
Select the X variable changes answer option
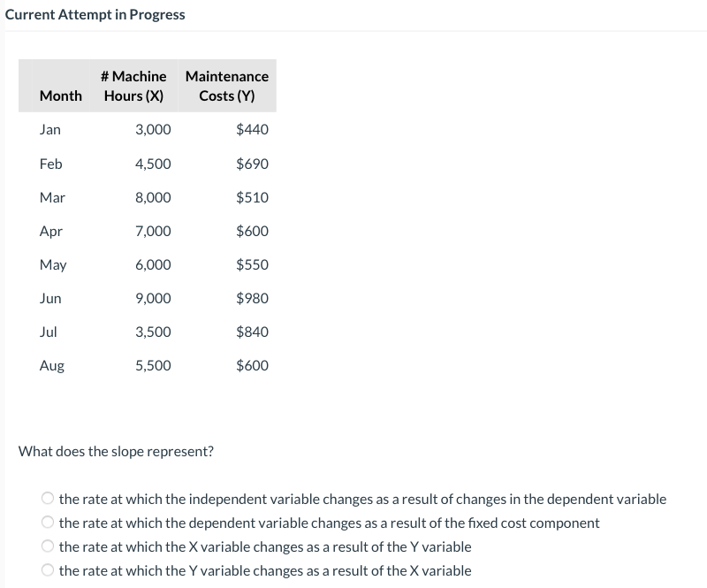tap(49, 546)
